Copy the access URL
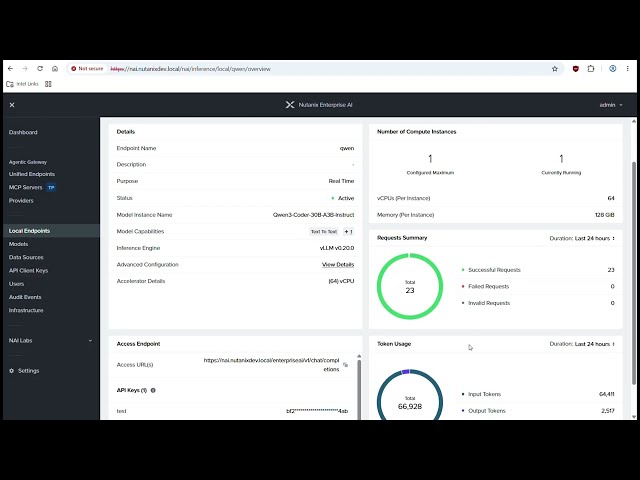640x480 pixels. pos(346,364)
